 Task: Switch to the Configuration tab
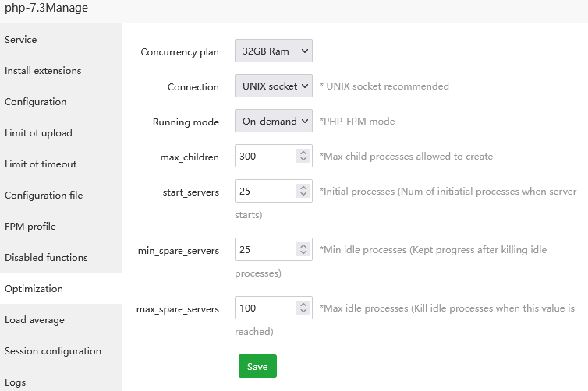tap(36, 102)
